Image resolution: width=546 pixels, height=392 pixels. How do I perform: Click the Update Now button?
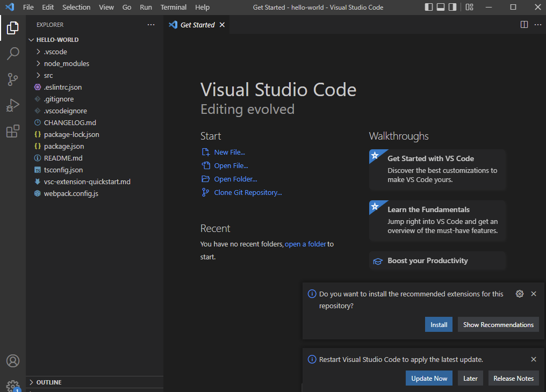coord(429,378)
